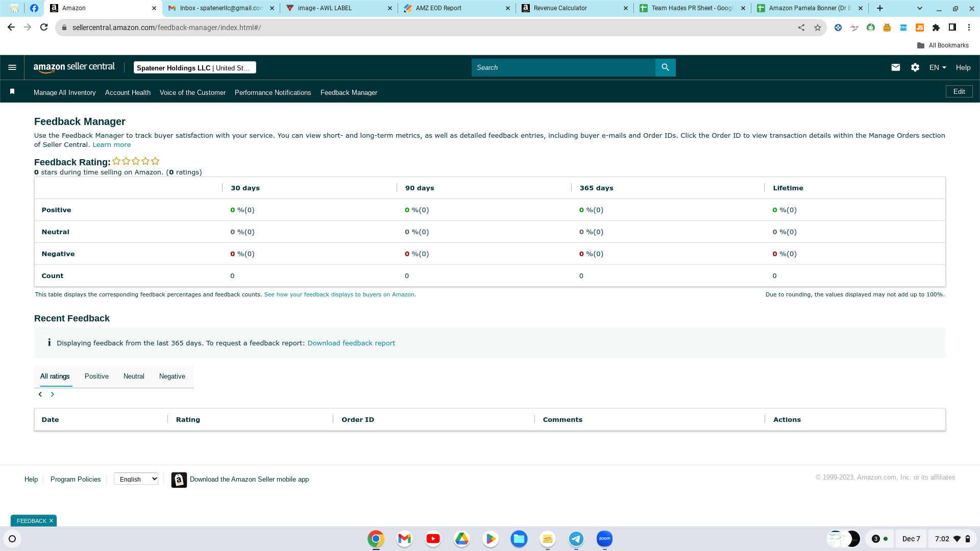This screenshot has height=551, width=980.
Task: Bookmark this page with the star icon
Action: 818,28
